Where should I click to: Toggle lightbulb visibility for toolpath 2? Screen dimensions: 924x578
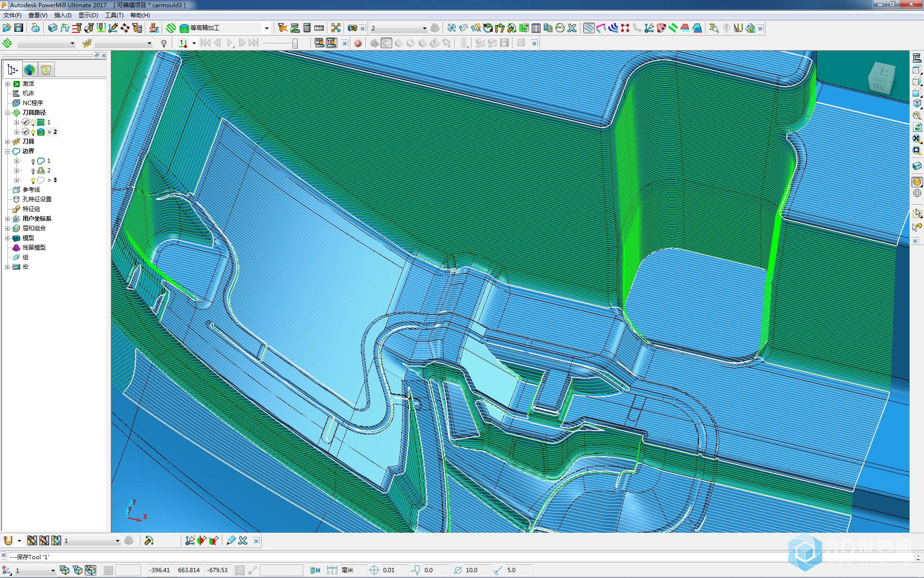click(33, 132)
